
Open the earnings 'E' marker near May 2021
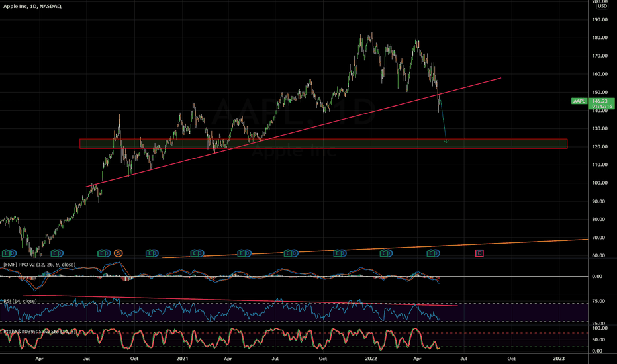click(241, 253)
